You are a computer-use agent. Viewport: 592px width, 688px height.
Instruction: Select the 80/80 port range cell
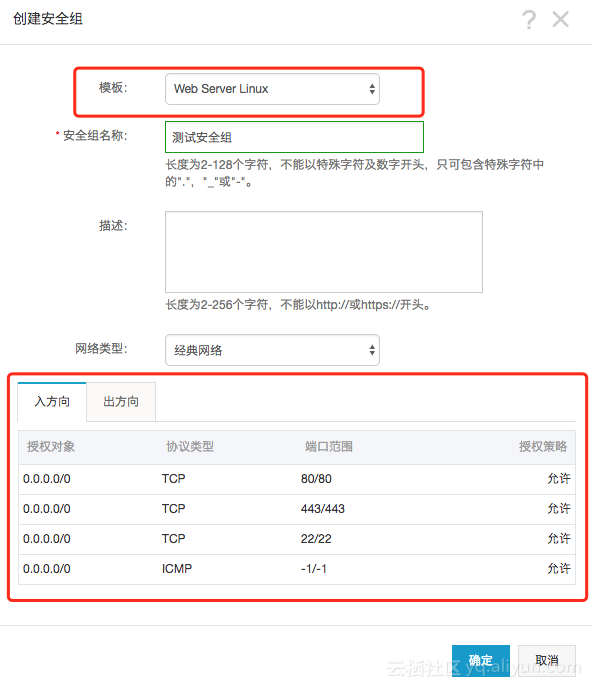pos(316,479)
